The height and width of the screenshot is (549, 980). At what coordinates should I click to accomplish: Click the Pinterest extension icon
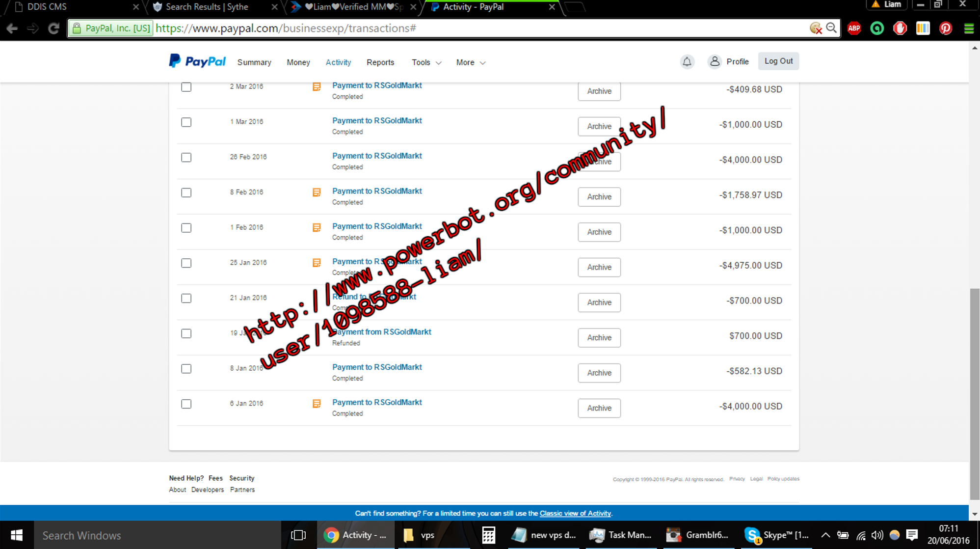[x=946, y=28]
